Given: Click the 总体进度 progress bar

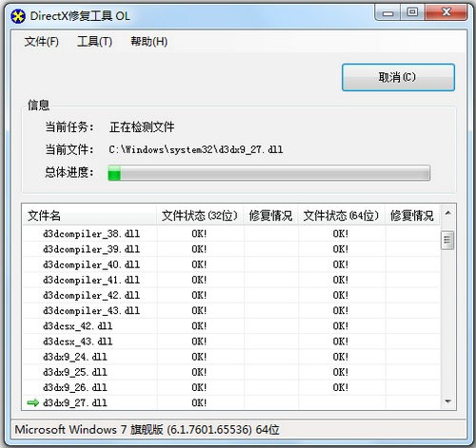Looking at the screenshot, I should [269, 173].
